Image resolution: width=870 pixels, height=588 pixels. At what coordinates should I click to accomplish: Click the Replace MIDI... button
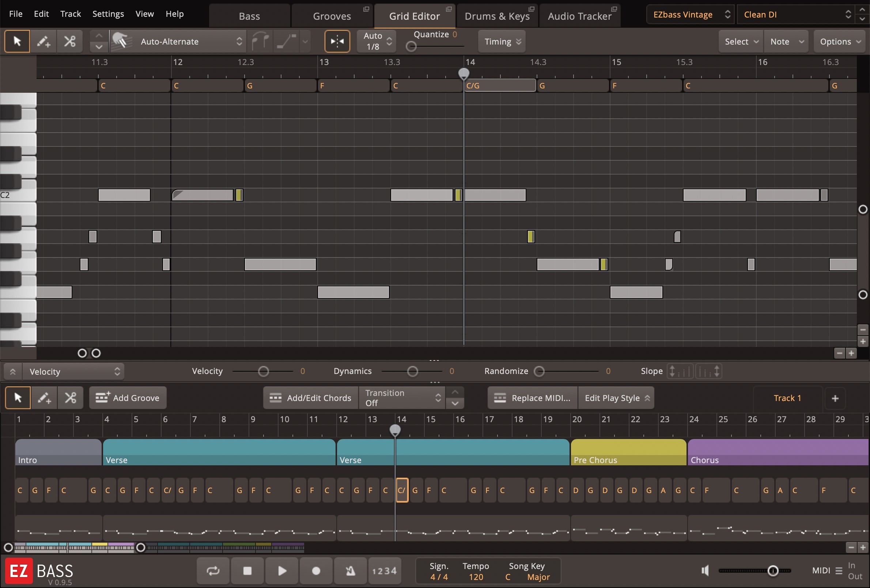532,398
